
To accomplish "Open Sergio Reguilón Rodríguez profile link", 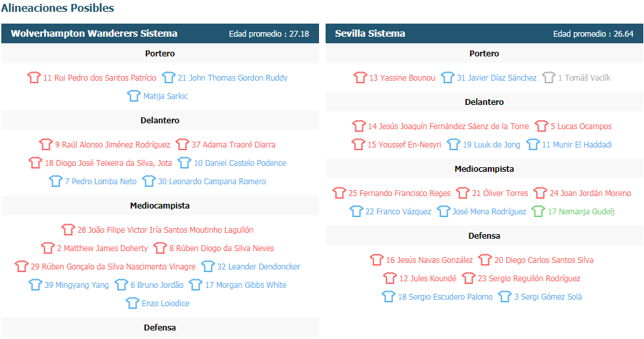I will click(x=529, y=278).
